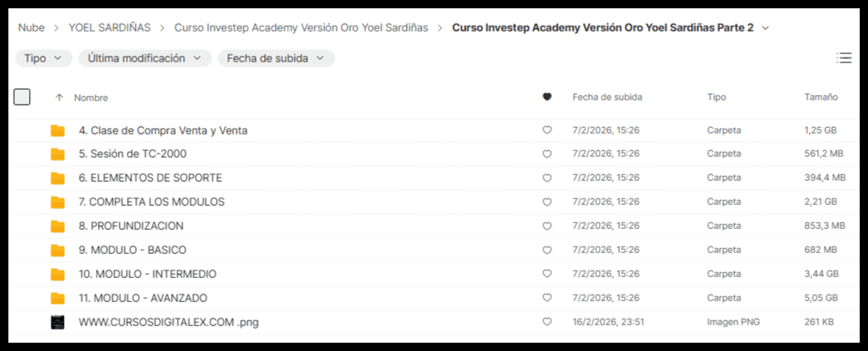Click the list view layout icon

pos(844,58)
